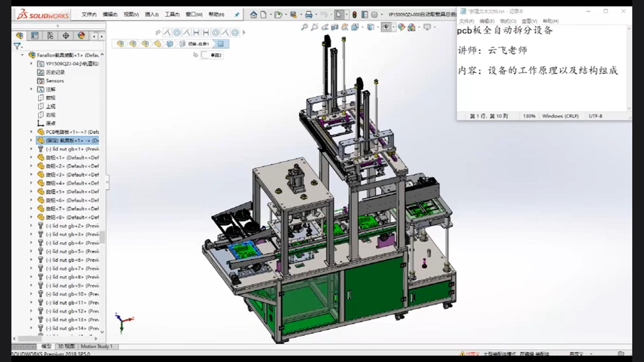The height and width of the screenshot is (362, 644).
Task: Select the face breadcrumb end item
Action: click(221, 44)
